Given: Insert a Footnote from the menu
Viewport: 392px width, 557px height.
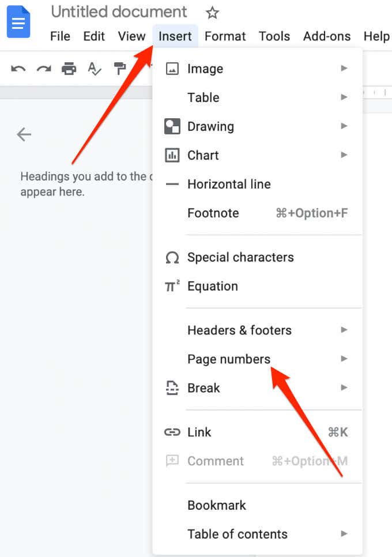Looking at the screenshot, I should tap(258, 213).
